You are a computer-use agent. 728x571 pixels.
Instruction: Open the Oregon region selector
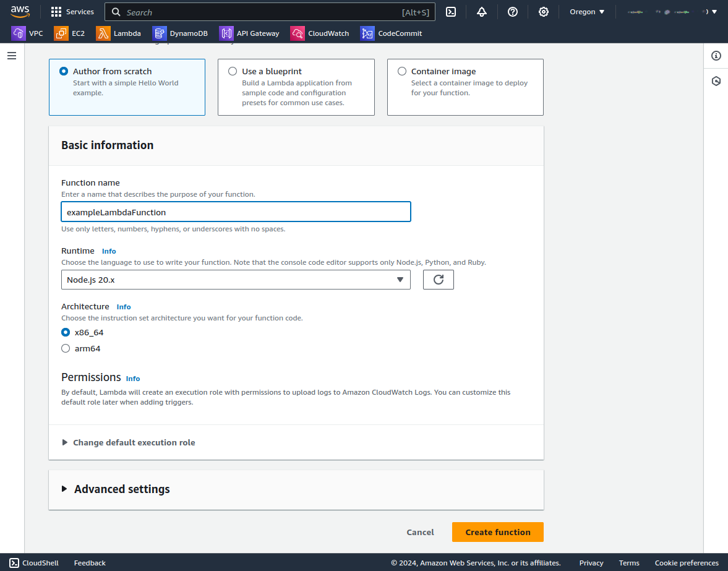[x=588, y=12]
